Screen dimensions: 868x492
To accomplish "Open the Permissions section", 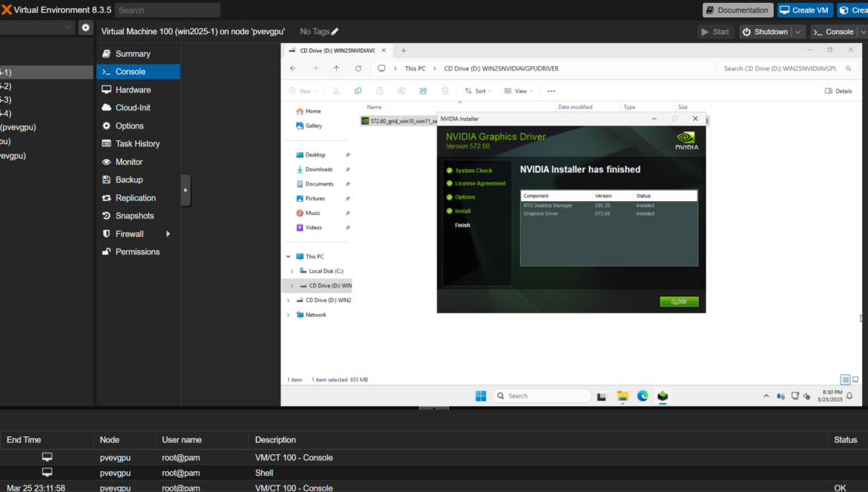I will point(138,252).
